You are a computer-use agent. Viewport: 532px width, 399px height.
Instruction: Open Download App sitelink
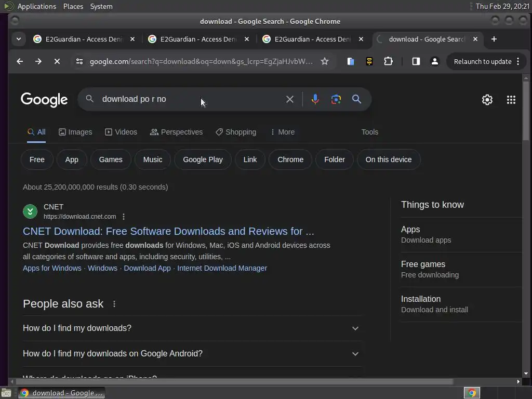coord(147,268)
